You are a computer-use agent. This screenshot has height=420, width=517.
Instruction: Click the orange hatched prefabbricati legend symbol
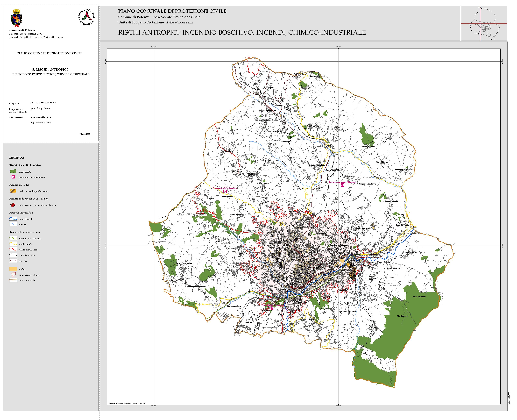tap(13, 191)
